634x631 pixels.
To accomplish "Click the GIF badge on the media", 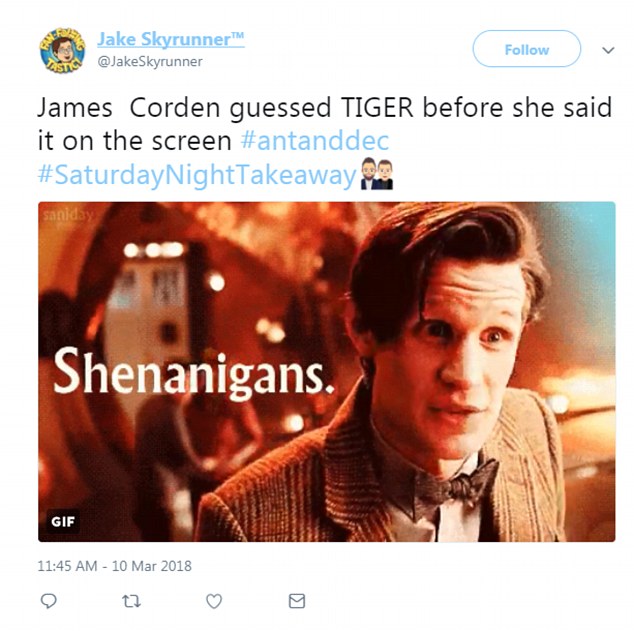I will click(63, 521).
